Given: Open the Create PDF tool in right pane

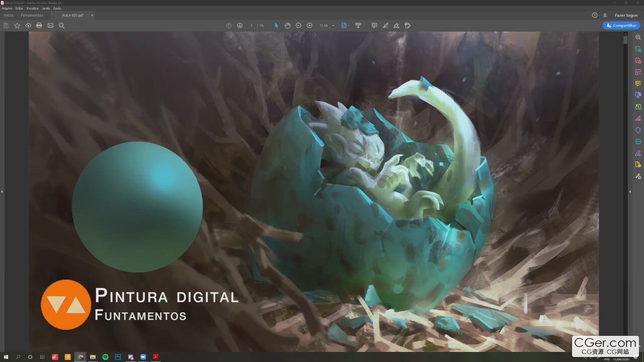Looking at the screenshot, I should pos(638,61).
